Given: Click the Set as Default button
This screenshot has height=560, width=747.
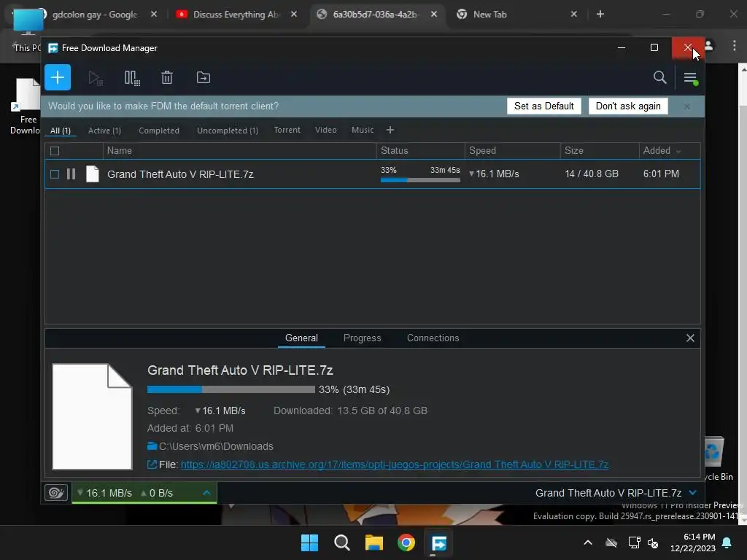Looking at the screenshot, I should [544, 106].
